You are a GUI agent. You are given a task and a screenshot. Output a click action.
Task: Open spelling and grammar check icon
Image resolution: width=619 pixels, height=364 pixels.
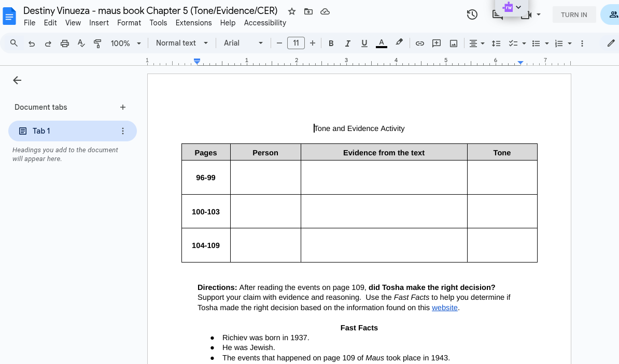81,43
